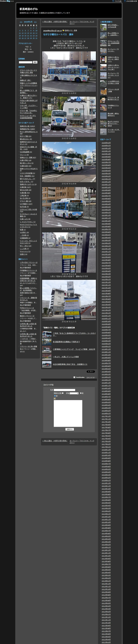Open the 2026年02月 monthly archive
Viewport: 138px width, 644px height.
coord(106,143)
